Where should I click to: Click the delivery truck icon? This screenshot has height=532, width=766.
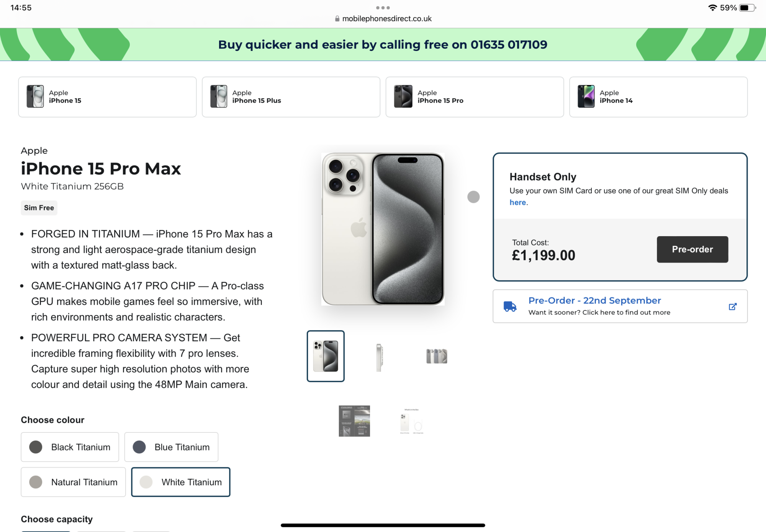[510, 307]
